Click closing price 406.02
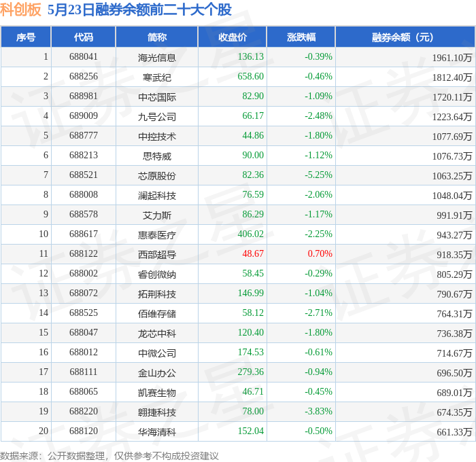This screenshot has width=476, height=462. point(250,234)
